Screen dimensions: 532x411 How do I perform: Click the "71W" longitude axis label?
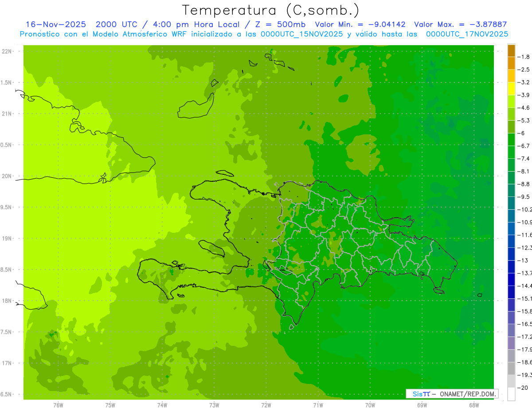318,405
